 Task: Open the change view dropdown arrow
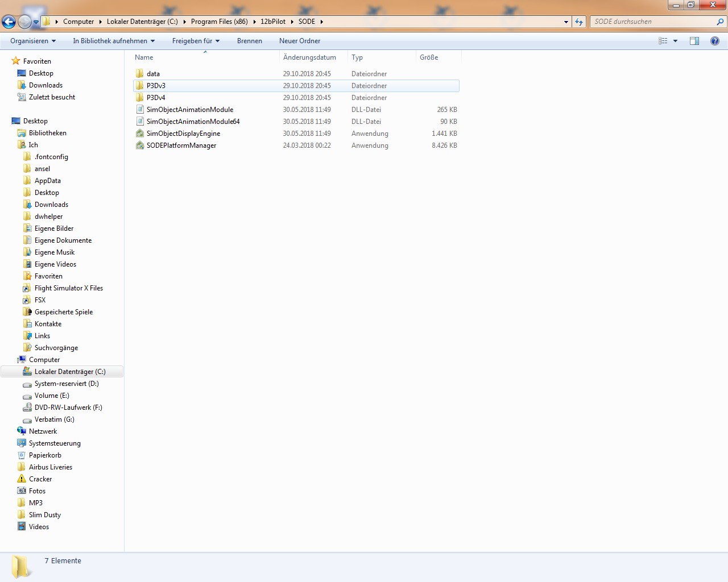click(676, 41)
